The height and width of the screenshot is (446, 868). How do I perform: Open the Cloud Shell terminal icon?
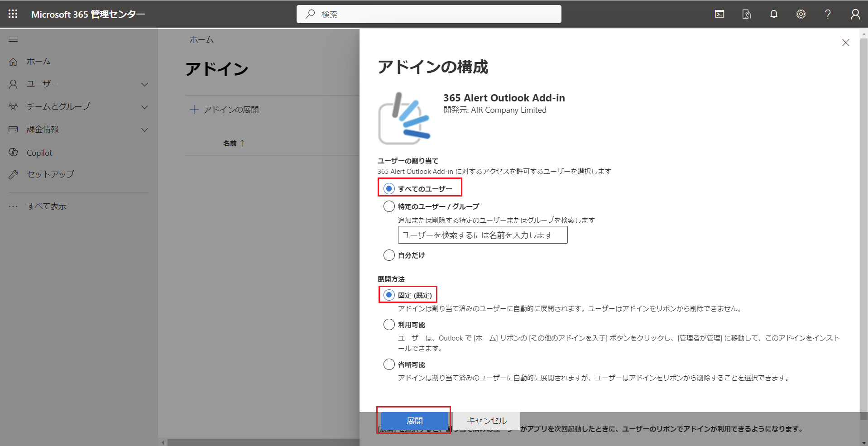pyautogui.click(x=719, y=14)
